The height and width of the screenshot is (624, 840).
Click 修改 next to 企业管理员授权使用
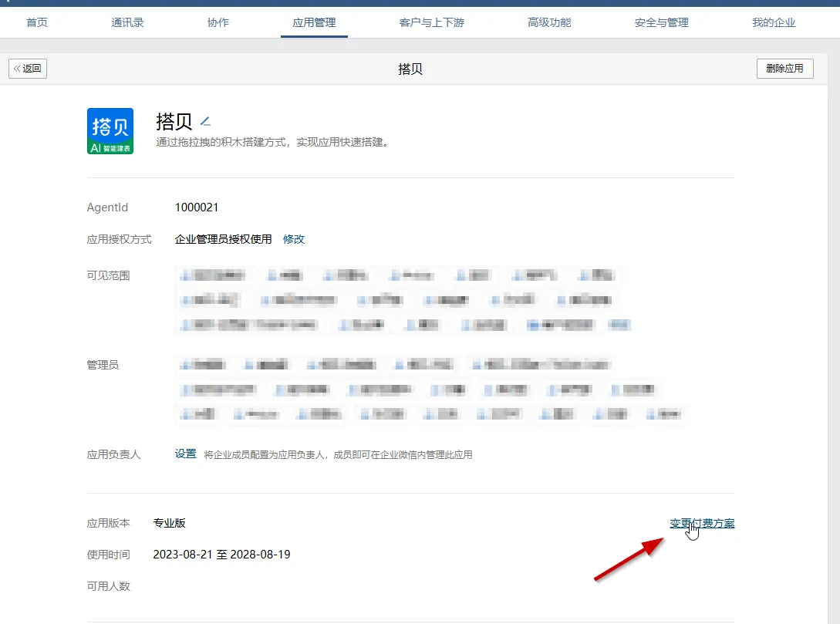tap(294, 239)
